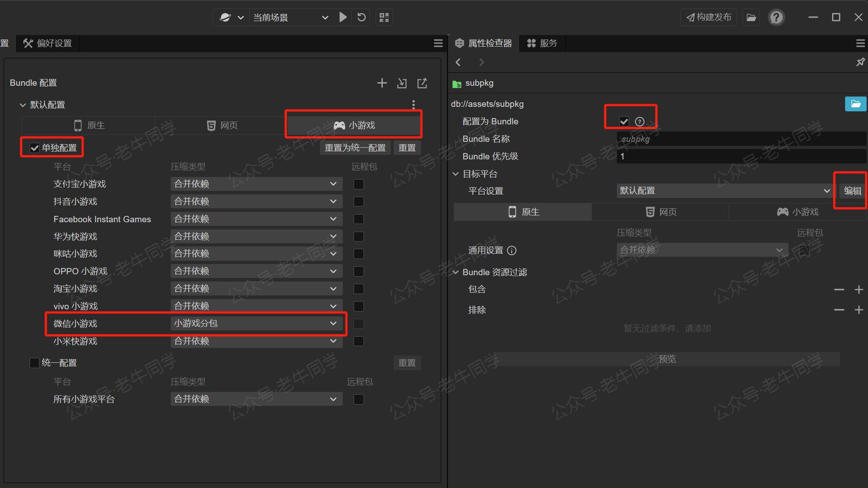Open the 当前场景 scene dropdown
This screenshot has width=868, height=488.
[x=290, y=18]
